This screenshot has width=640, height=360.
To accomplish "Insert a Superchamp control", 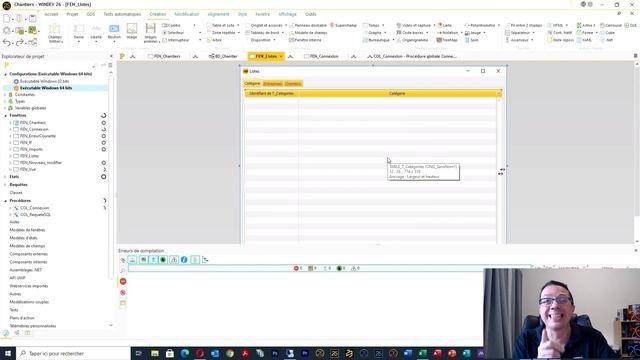I will [x=343, y=25].
